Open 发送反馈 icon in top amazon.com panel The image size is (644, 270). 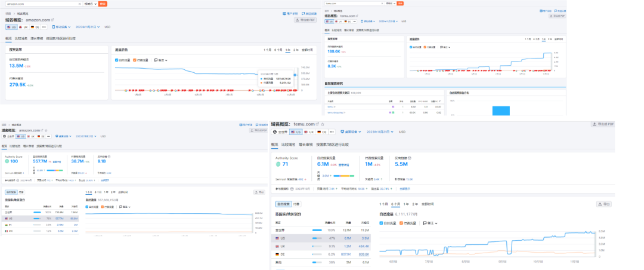(303, 14)
